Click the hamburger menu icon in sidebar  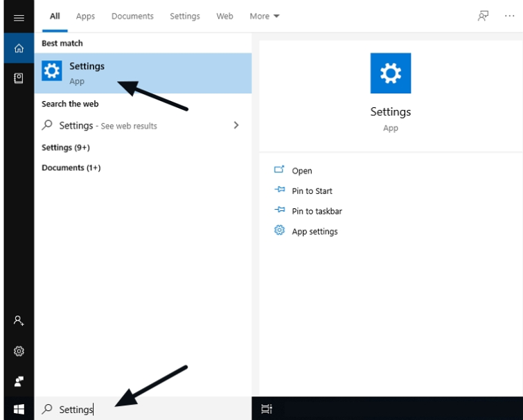(19, 18)
